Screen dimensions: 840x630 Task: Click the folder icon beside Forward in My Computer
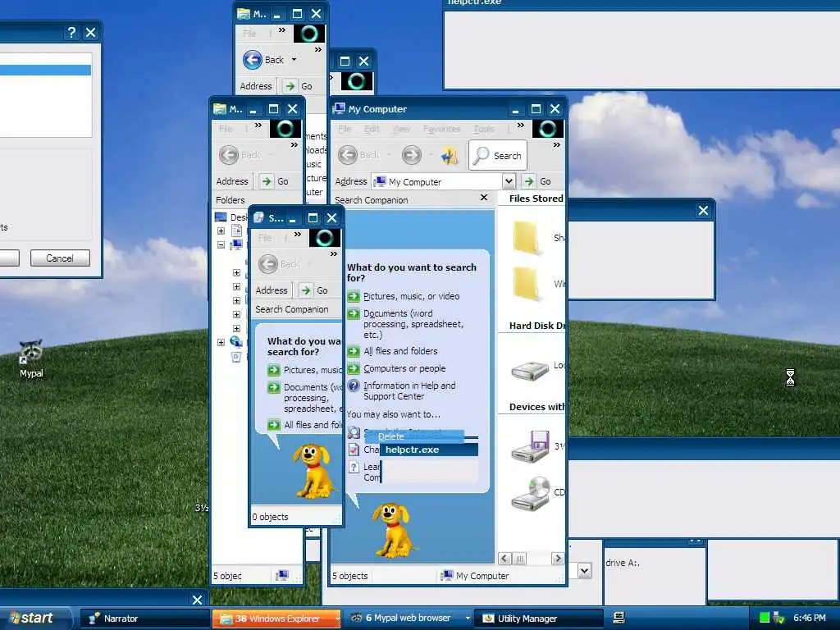(449, 156)
